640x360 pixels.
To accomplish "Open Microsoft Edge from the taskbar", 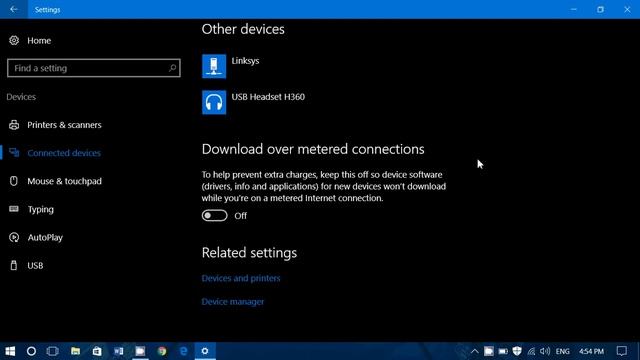I will tap(184, 351).
